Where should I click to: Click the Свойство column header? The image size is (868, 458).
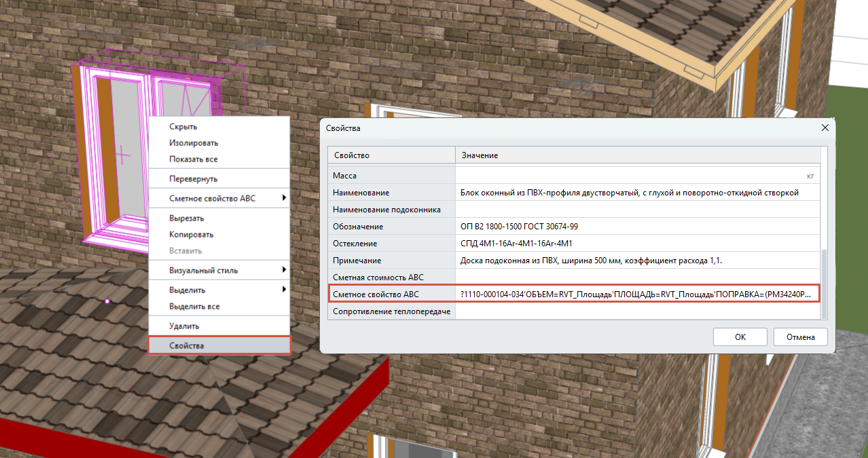click(x=391, y=155)
